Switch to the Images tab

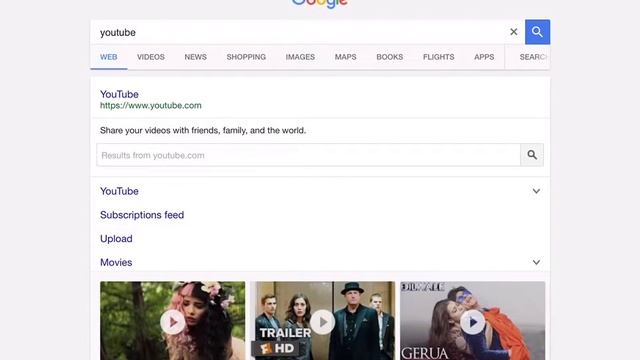(300, 57)
